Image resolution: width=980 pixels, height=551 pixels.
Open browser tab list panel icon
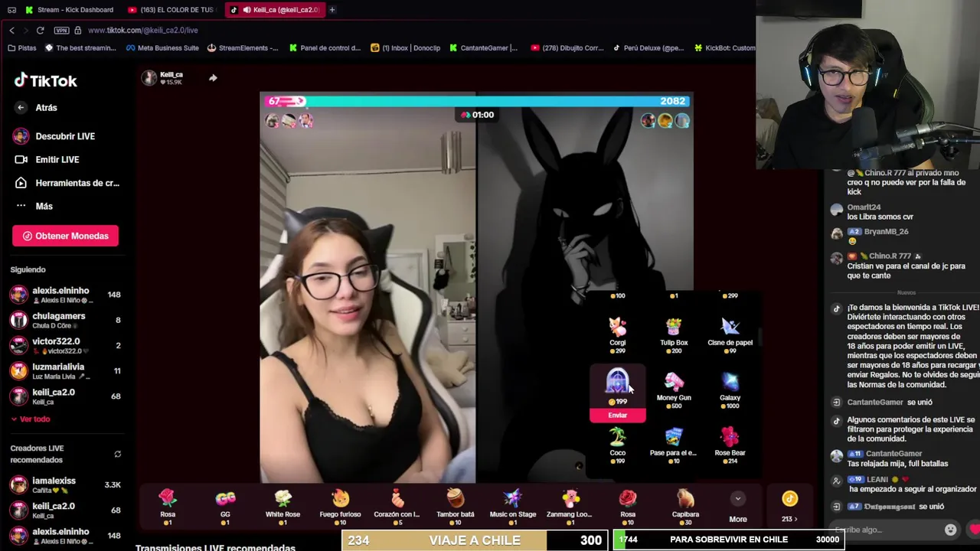[x=11, y=10]
